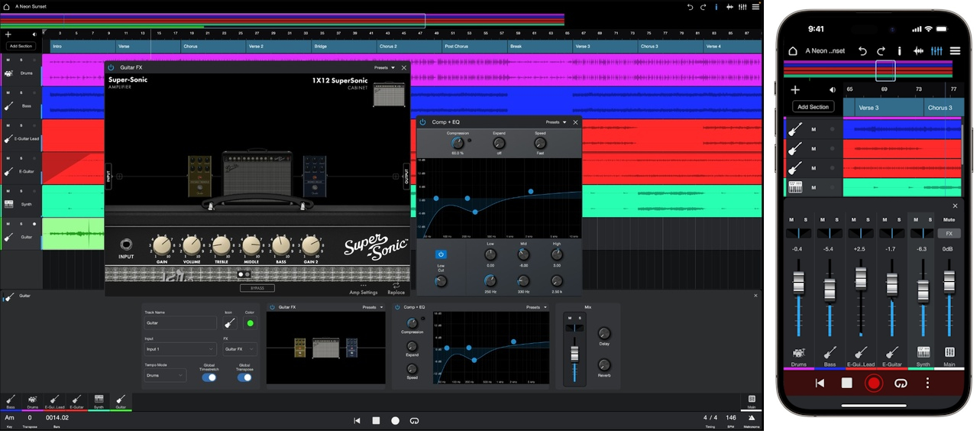Adjust the Delay knob in Mix panel
This screenshot has height=437, width=980.
click(604, 333)
